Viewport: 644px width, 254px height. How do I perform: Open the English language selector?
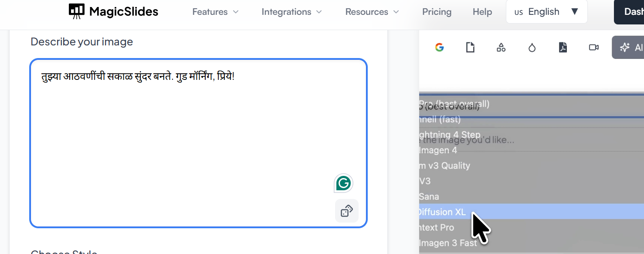point(546,12)
